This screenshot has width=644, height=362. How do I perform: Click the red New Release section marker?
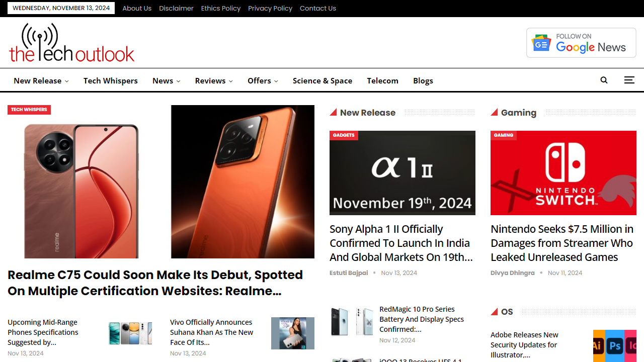click(x=334, y=112)
